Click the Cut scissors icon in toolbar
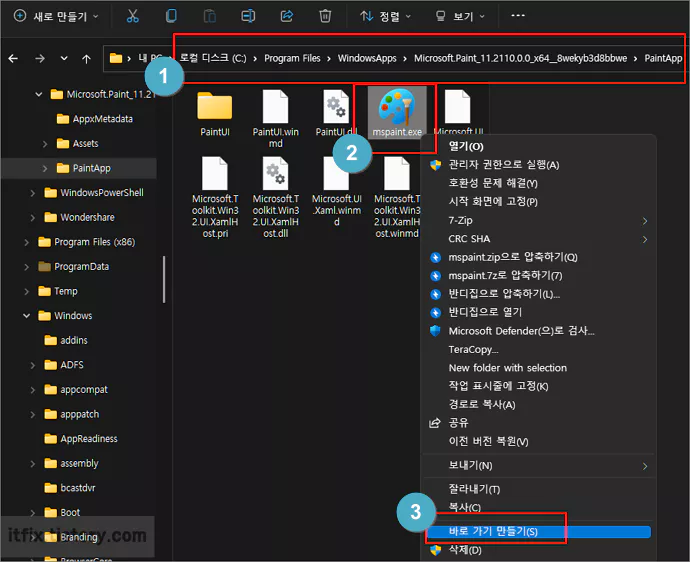The image size is (690, 562). click(132, 16)
